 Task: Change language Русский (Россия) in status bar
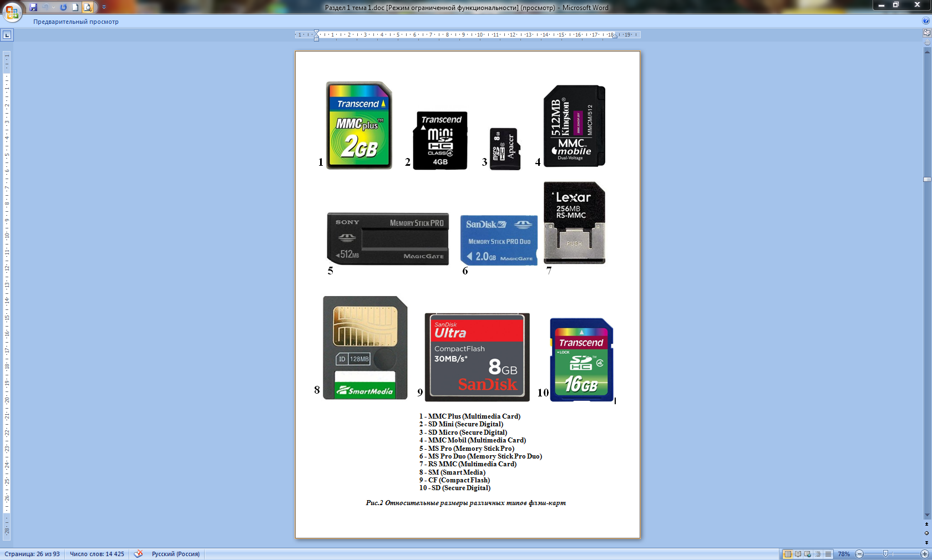[x=175, y=554]
